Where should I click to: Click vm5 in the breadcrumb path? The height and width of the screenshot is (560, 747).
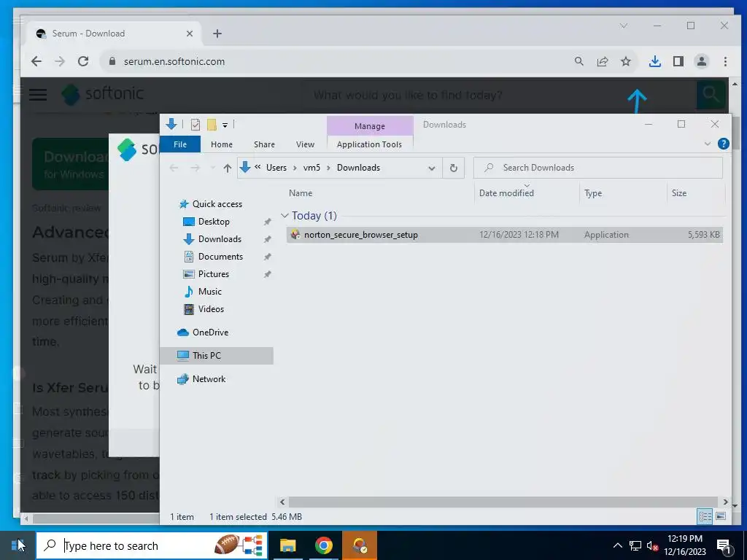(311, 168)
